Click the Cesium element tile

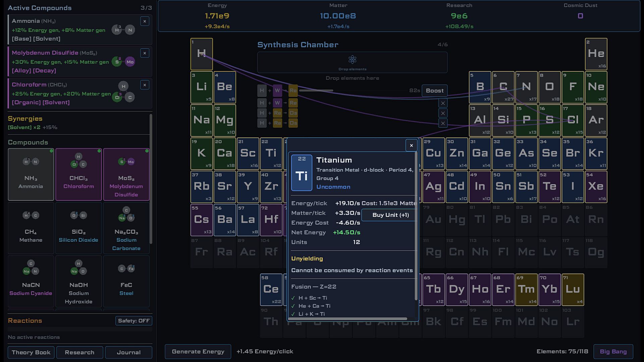tap(202, 220)
